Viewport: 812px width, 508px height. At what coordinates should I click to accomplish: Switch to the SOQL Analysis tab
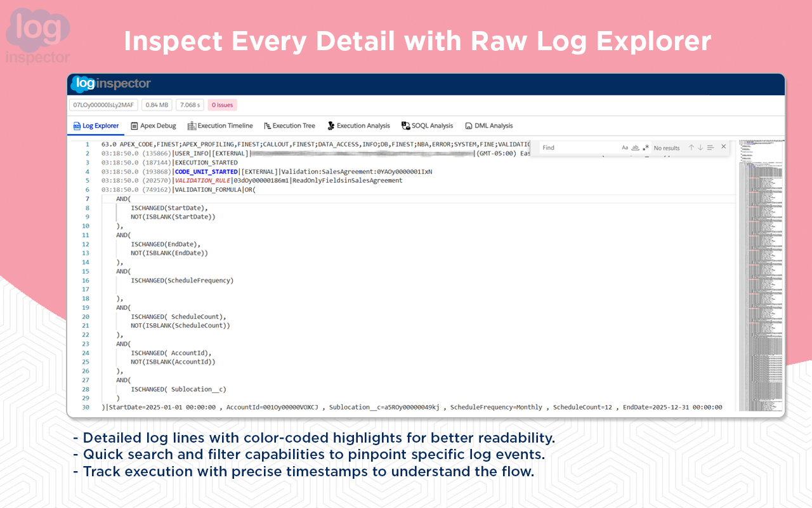coord(427,126)
